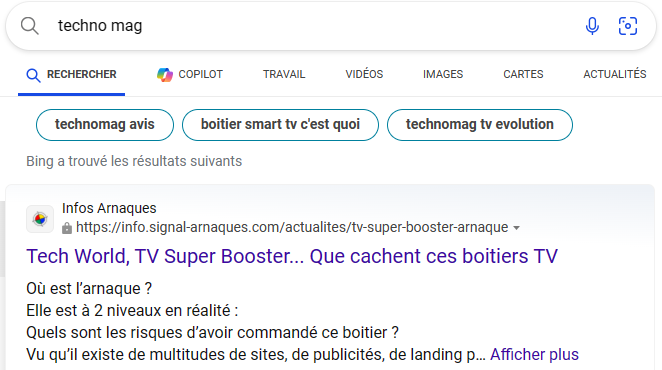662x370 pixels.
Task: Click the Infos Arnaques site favicon
Action: coord(40,219)
